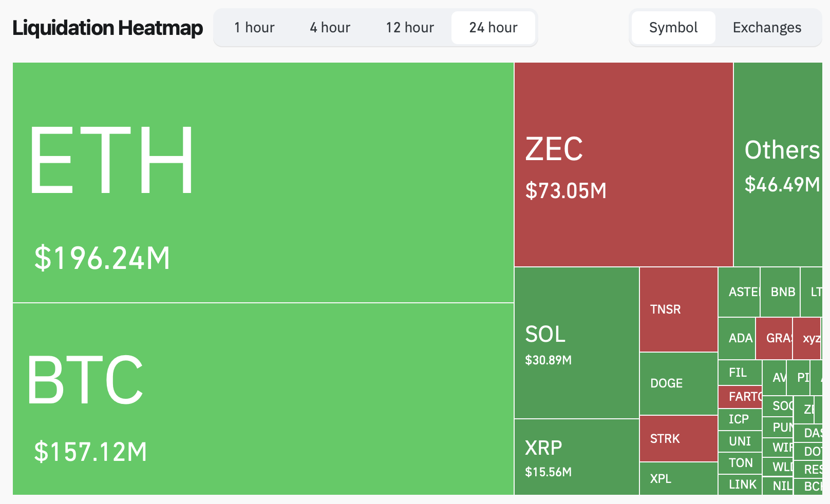
Task: Click the BNB tile
Action: point(780,292)
